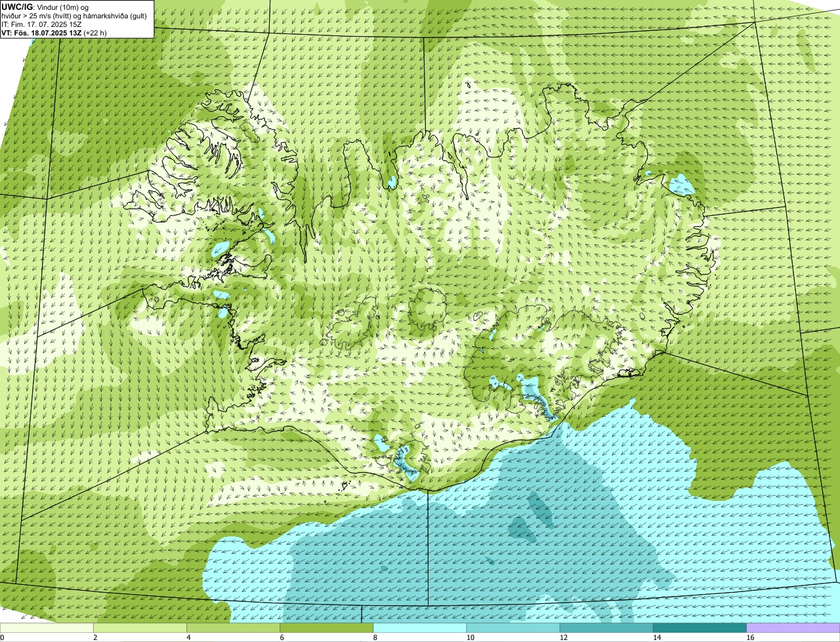Click the legend value '6'
Viewport: 840px width, 642px height.
tap(282, 637)
